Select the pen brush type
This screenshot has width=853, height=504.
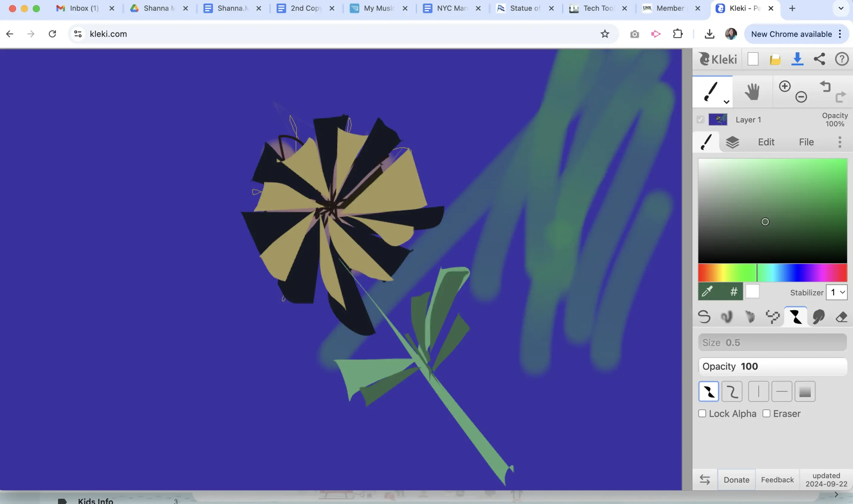click(704, 317)
